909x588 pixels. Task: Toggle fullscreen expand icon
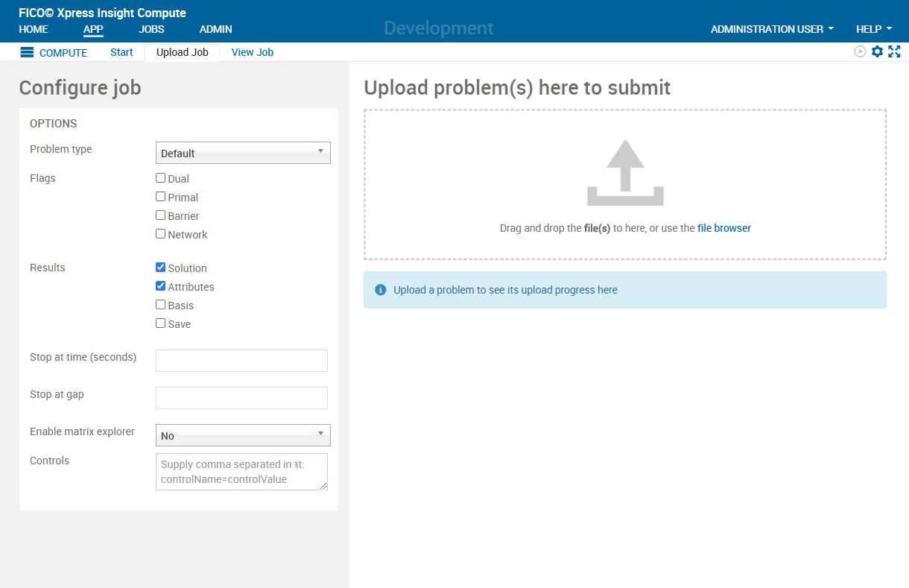[894, 51]
